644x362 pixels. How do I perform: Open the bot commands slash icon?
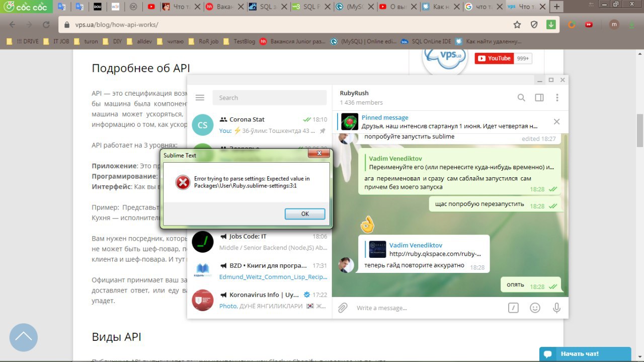(513, 308)
